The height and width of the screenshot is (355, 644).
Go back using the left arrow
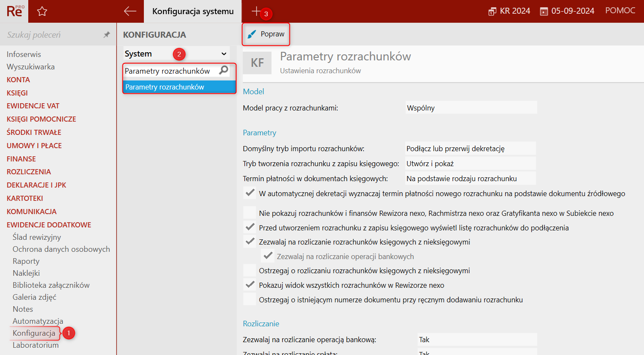point(130,12)
